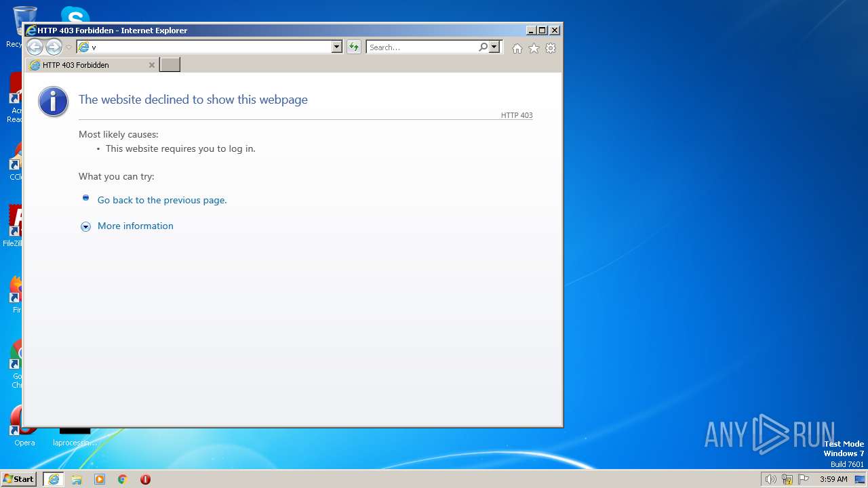Click Go back to the previous page link
The width and height of the screenshot is (868, 488).
pyautogui.click(x=162, y=200)
